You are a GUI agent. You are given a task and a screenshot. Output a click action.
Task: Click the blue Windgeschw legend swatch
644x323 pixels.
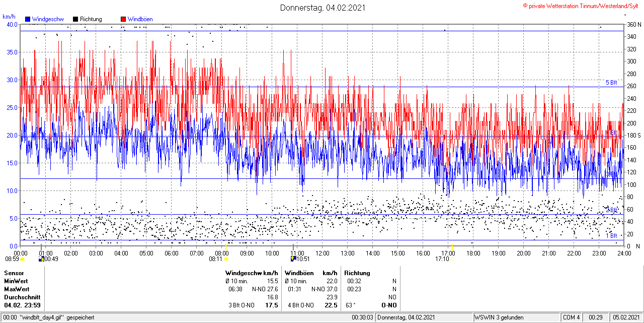(28, 19)
